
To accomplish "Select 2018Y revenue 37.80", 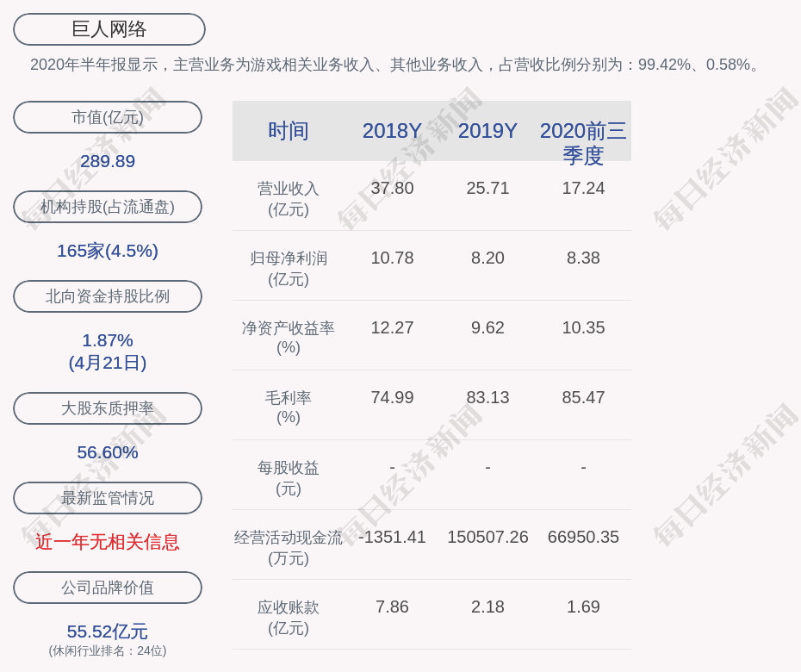I will [x=392, y=188].
